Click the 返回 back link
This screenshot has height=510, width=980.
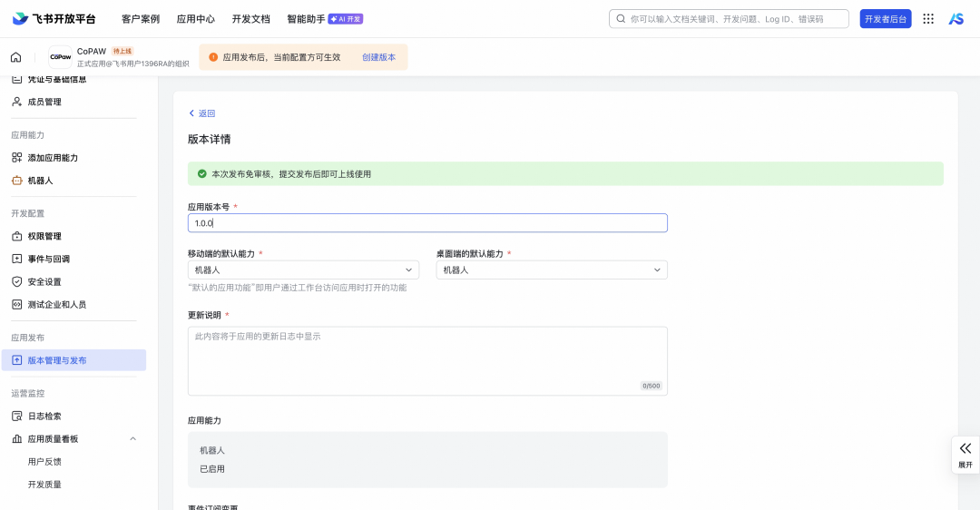pyautogui.click(x=202, y=113)
